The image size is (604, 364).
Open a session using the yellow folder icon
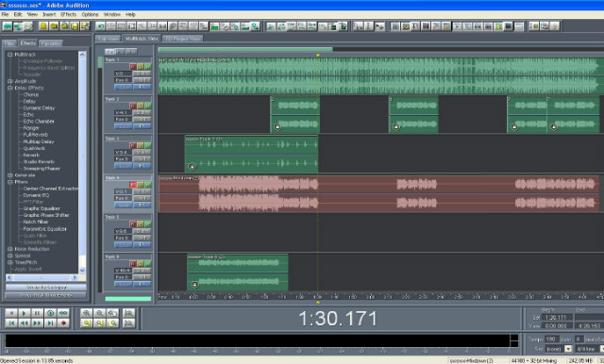tap(54, 26)
